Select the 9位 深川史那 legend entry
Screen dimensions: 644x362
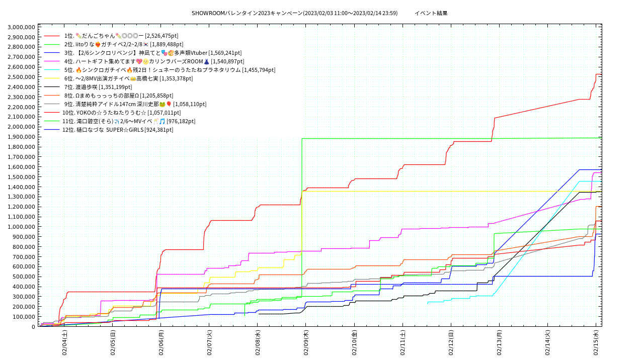click(135, 104)
